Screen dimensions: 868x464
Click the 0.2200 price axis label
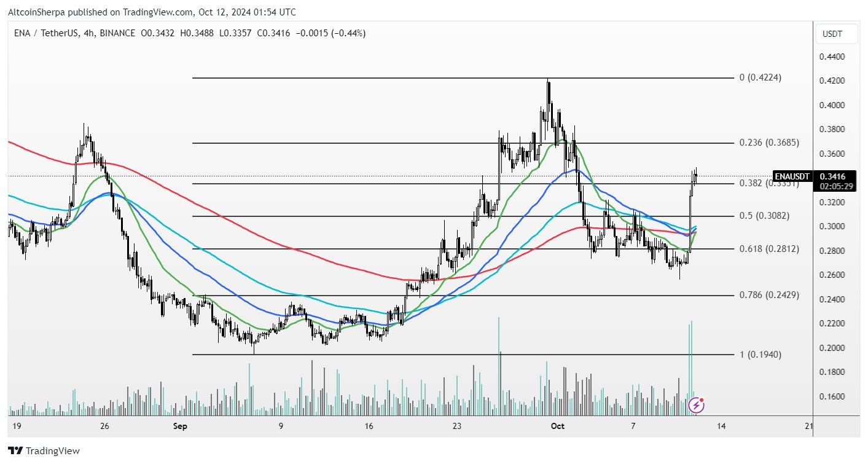[x=832, y=323]
